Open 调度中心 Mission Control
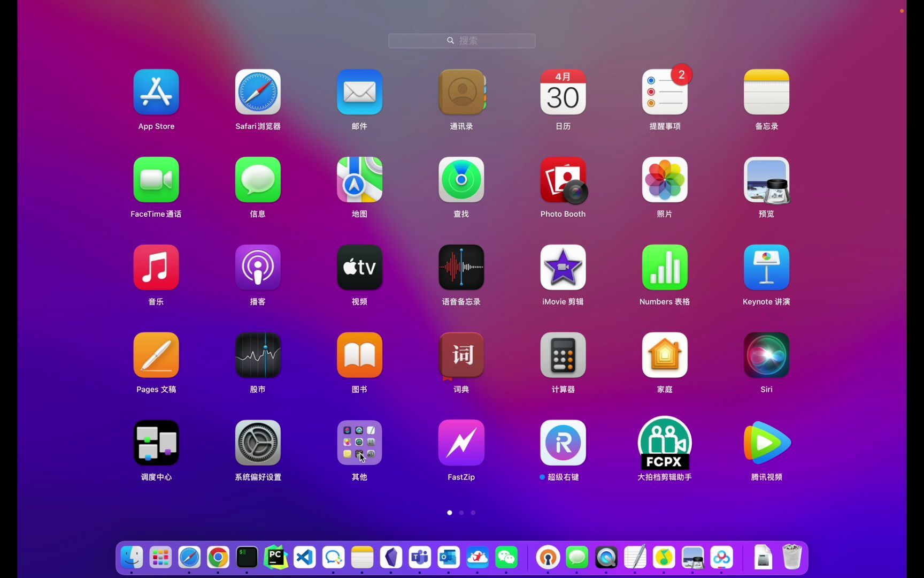The height and width of the screenshot is (578, 924). pos(156,443)
